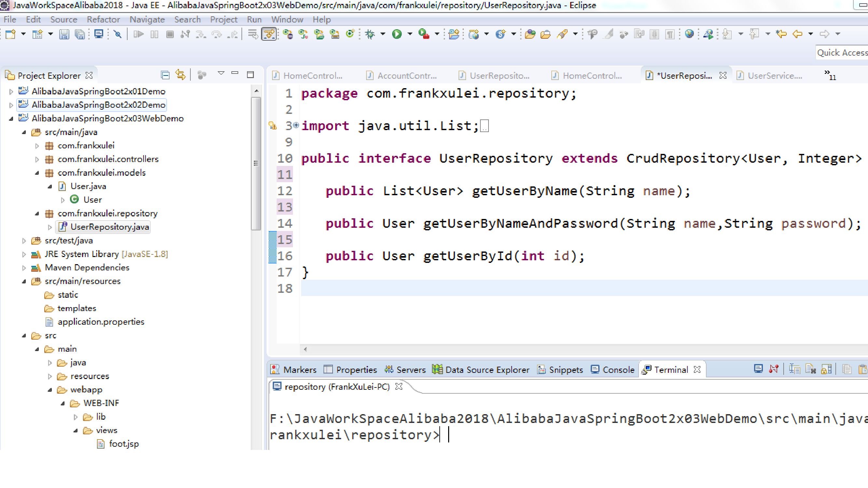Click the Open Type icon in toolbar
Viewport: 868px width, 488px height.
pos(530,34)
